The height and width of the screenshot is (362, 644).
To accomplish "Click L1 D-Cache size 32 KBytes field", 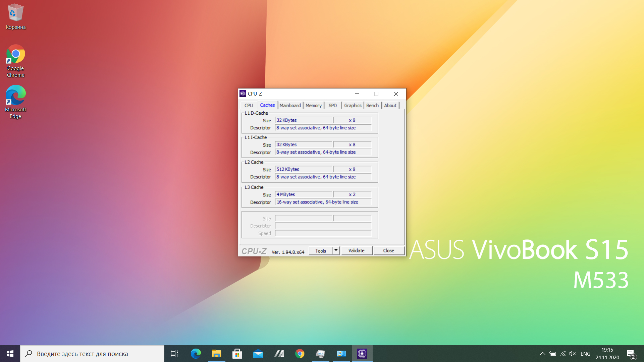I will click(x=304, y=120).
